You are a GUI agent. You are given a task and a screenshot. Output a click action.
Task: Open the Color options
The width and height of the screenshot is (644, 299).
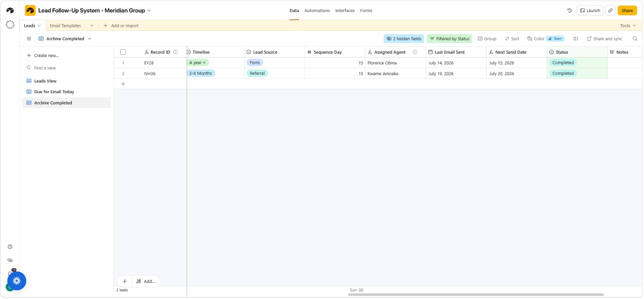coord(536,39)
